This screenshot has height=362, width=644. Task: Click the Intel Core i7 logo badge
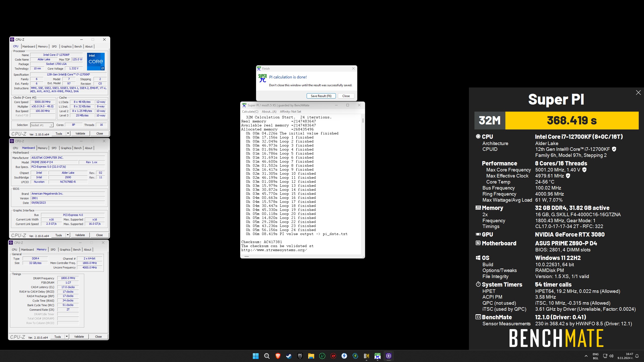click(96, 61)
